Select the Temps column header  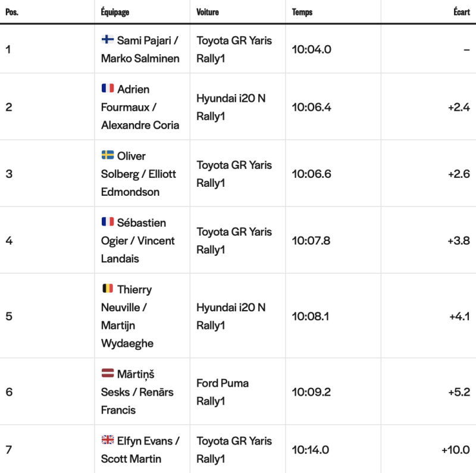(x=302, y=12)
